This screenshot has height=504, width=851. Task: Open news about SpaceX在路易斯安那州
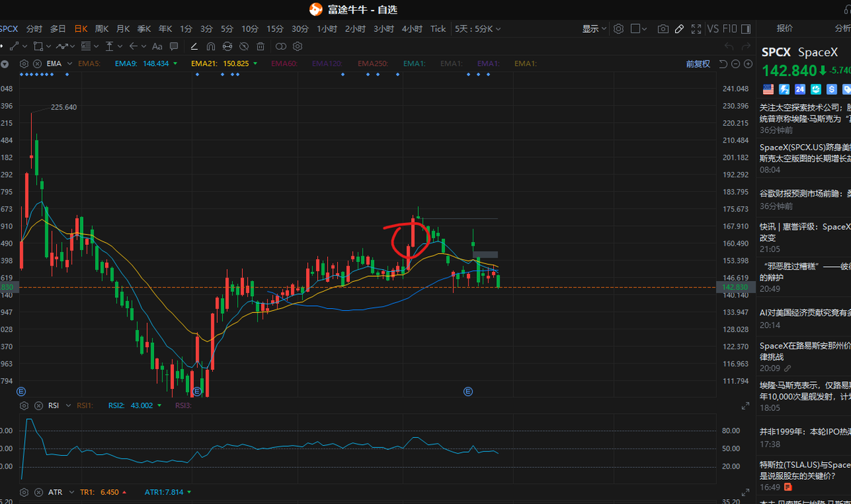806,356
